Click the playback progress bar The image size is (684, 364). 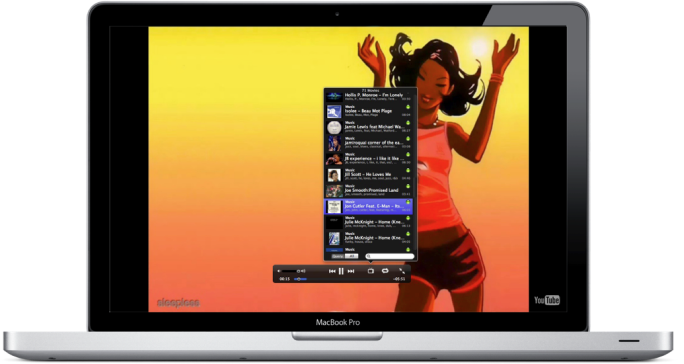342,278
